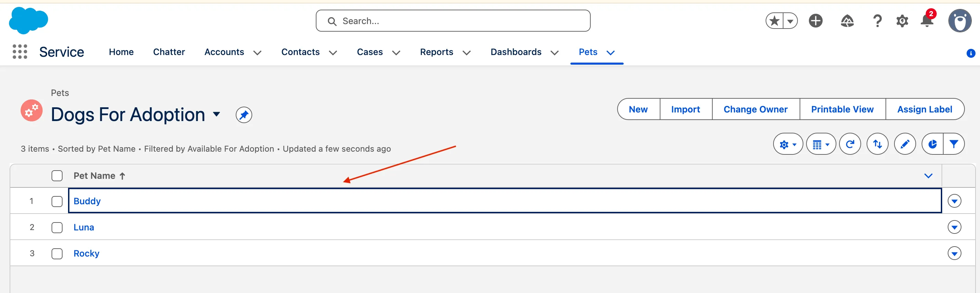The image size is (980, 293).
Task: Expand the Dogs For Adoption list view picker
Action: [216, 114]
